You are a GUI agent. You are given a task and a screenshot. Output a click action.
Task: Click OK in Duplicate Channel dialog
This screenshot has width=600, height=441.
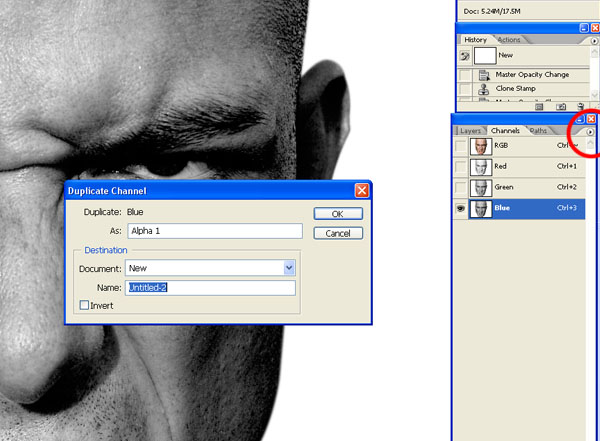click(337, 214)
